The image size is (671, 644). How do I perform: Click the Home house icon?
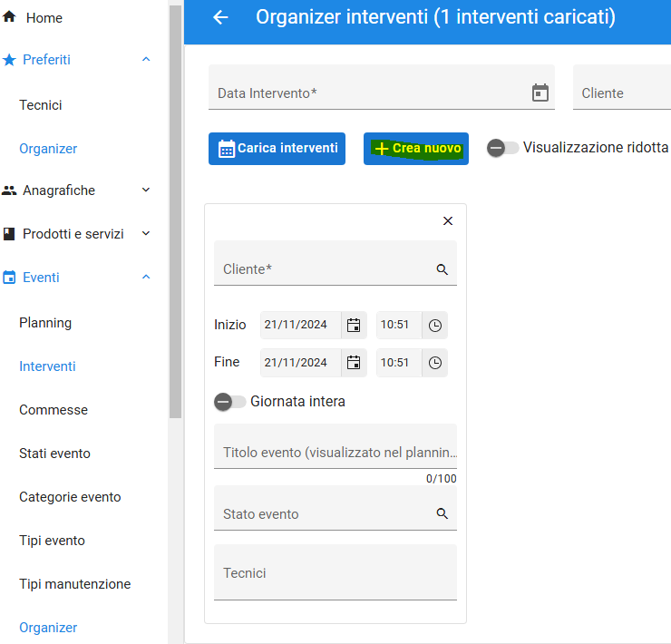pos(9,17)
